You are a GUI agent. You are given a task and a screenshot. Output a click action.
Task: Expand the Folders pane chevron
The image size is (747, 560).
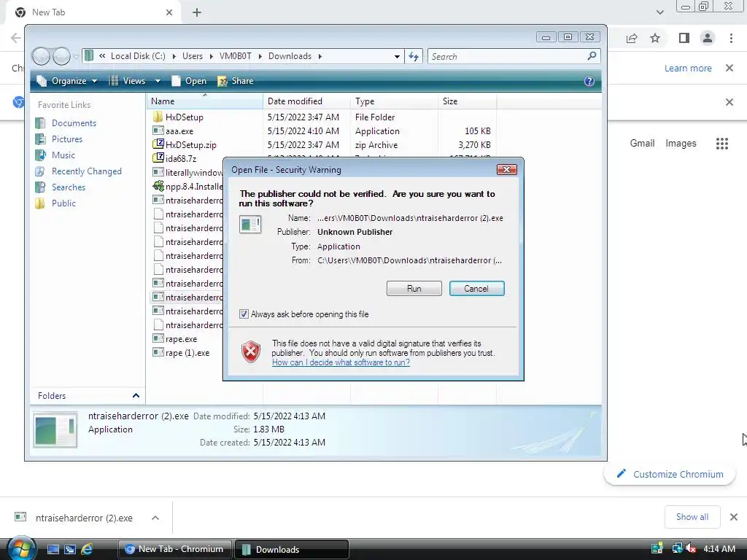[x=136, y=396]
